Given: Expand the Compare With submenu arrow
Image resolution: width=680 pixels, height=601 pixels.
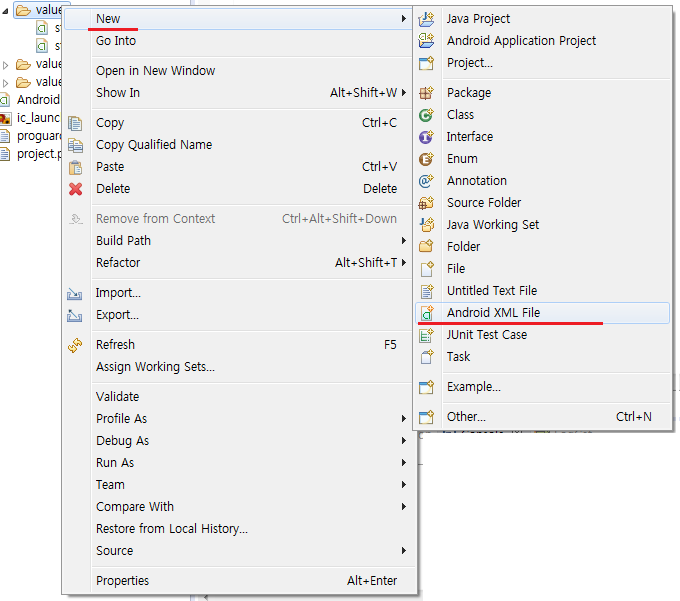Looking at the screenshot, I should tap(404, 506).
